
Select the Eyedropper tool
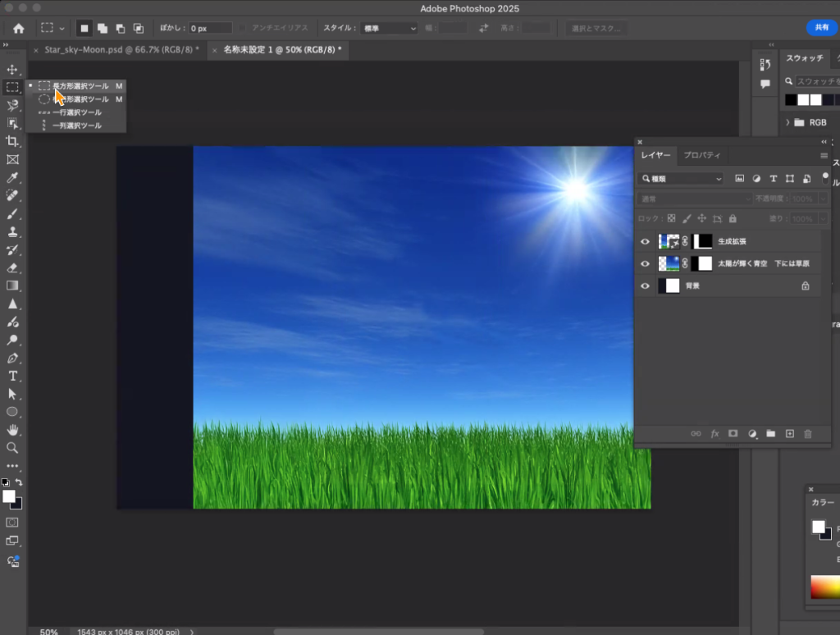click(12, 177)
